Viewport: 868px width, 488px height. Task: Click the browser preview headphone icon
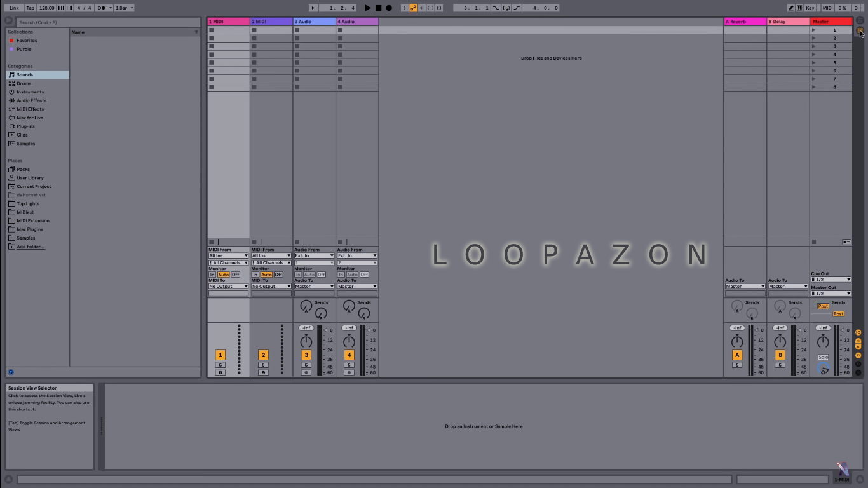tap(10, 372)
